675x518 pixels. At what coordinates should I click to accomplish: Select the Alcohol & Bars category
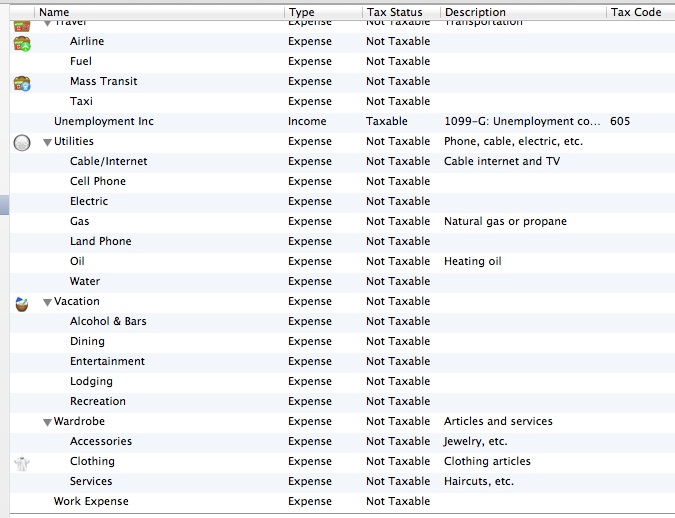108,321
